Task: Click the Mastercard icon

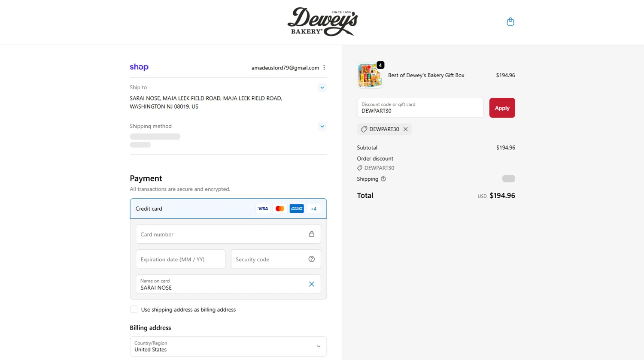Action: [x=280, y=209]
